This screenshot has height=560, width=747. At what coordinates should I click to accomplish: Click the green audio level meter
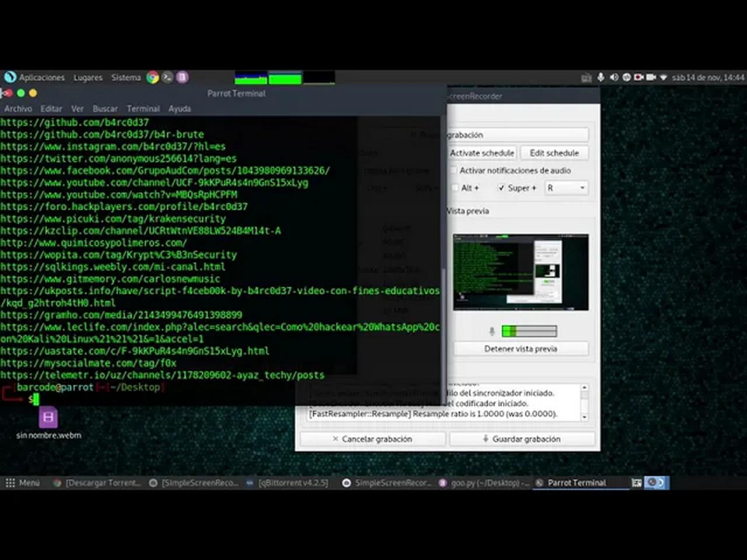[x=529, y=331]
